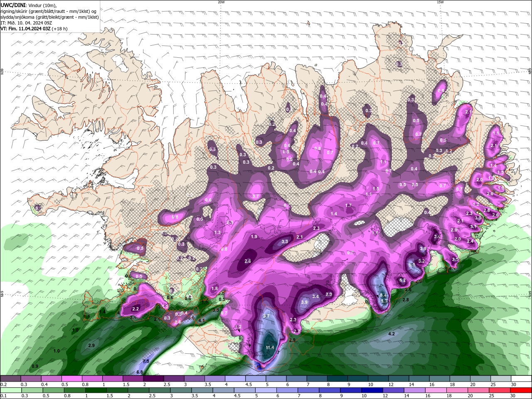Screen dimensions: 532x399
Task: Click the '1.7' snowfall value on the map
Action: click(348, 206)
